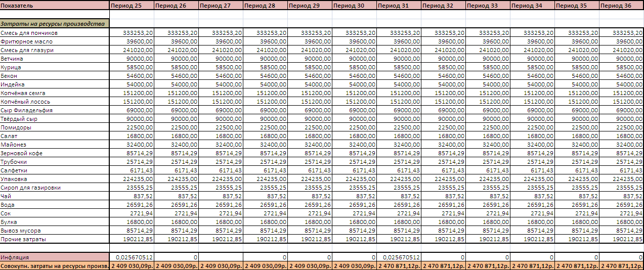Click the "Твёрдый сыр" row label
Viewport: 644px width, 270px height.
pyautogui.click(x=55, y=119)
